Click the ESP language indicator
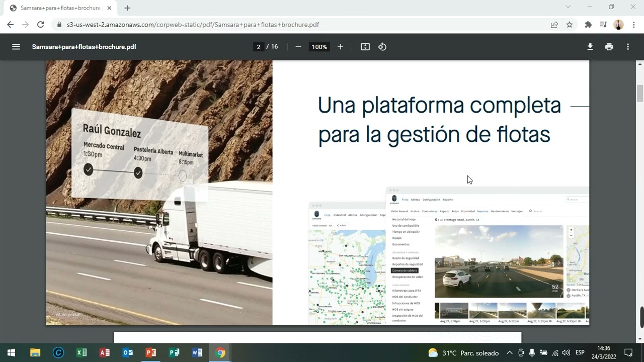This screenshot has height=362, width=644. click(x=580, y=353)
